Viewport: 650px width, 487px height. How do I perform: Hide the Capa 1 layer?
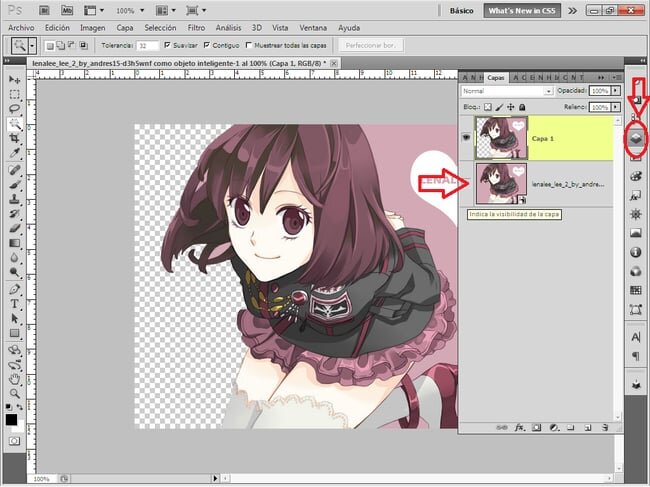[466, 138]
